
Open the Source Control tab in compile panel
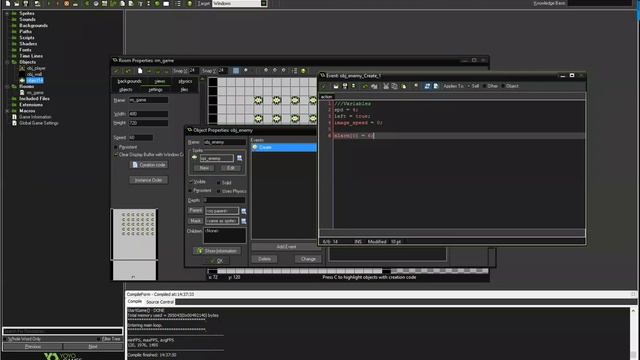point(160,302)
